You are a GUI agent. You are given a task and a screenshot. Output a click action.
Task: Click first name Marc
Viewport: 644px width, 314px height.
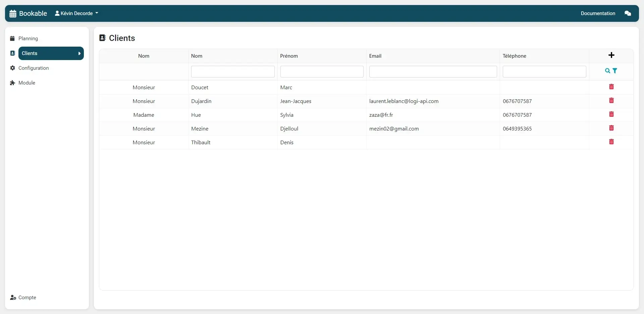click(x=286, y=88)
